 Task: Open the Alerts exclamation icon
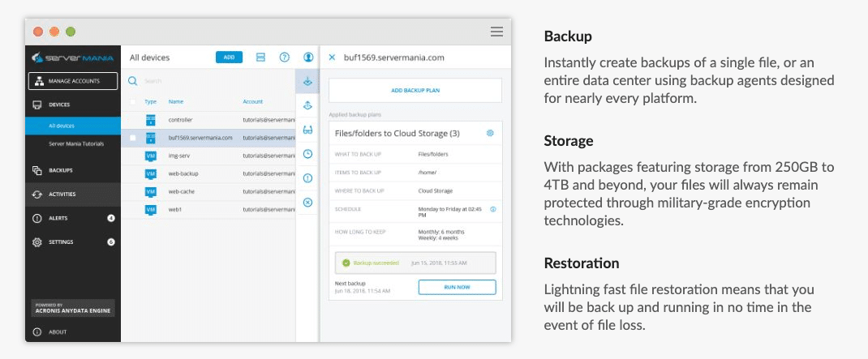307,178
